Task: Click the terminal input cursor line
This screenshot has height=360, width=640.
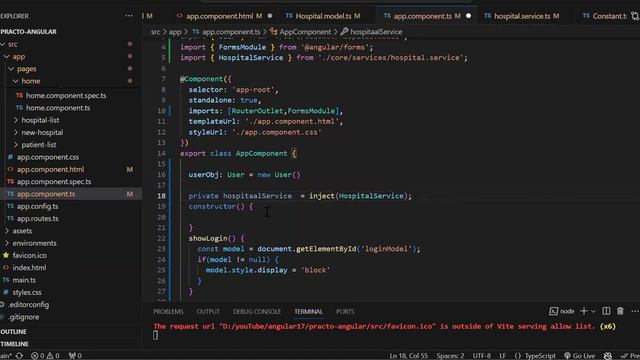Action: tap(156, 335)
